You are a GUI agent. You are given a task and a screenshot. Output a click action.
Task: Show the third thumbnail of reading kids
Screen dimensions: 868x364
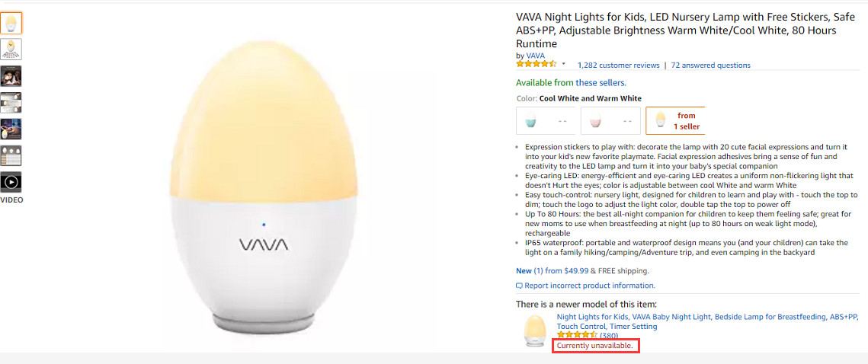click(x=11, y=76)
